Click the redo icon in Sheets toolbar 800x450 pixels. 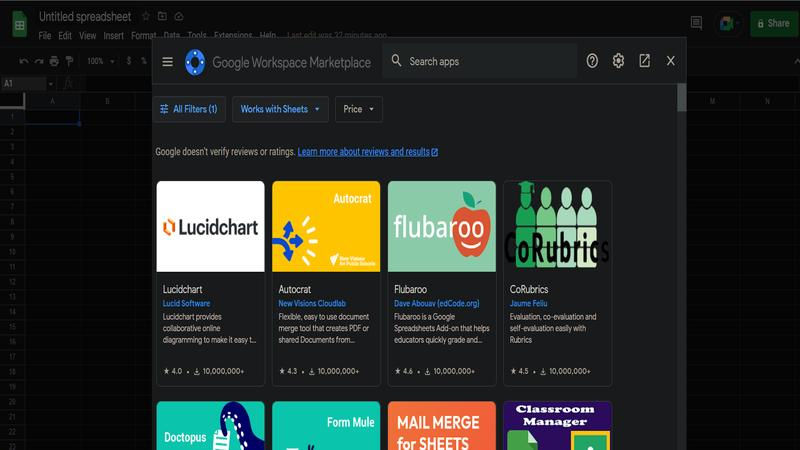[x=39, y=61]
